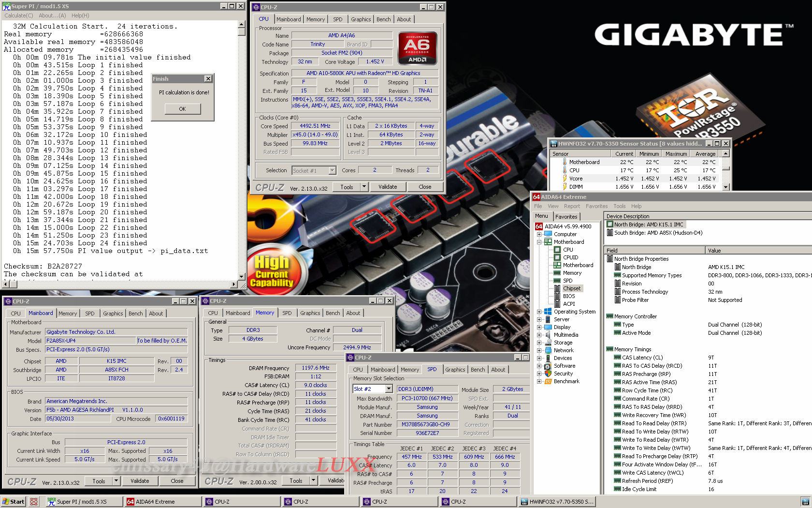Click the '4492.51 MHz' Core Speed value

315,126
